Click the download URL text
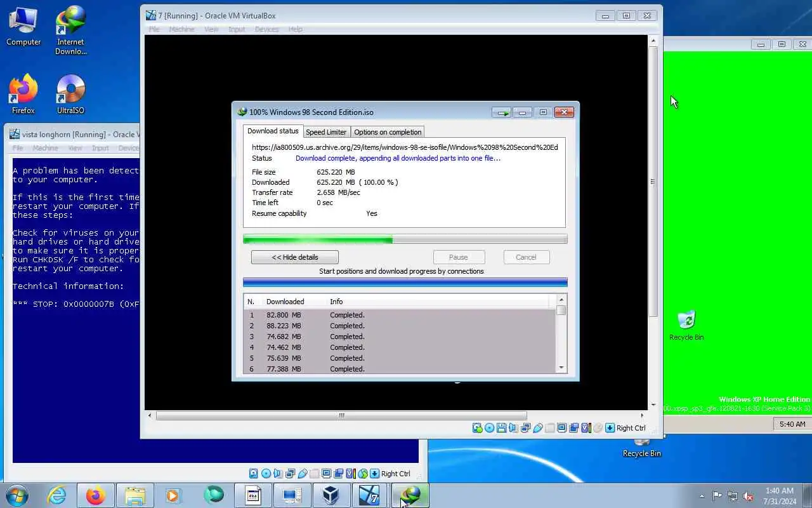Screen dimensions: 812x508 point(405,147)
